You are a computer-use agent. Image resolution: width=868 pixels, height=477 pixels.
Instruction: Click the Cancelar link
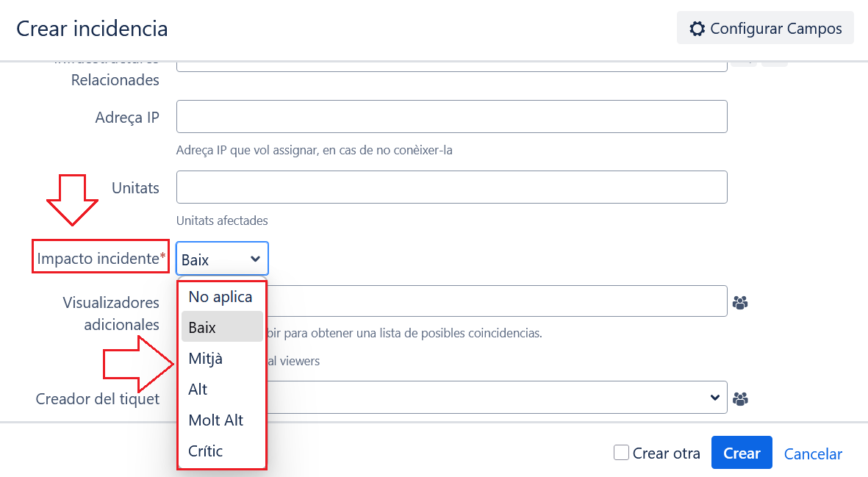(813, 453)
